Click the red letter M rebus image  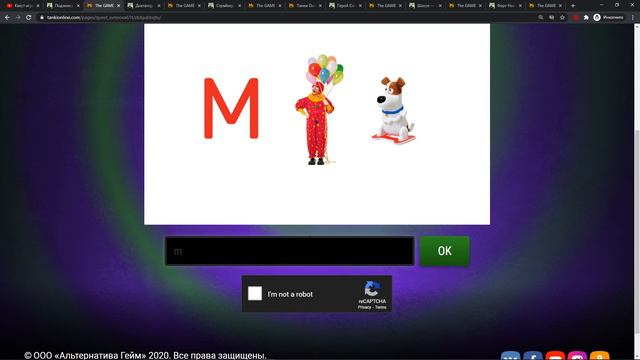(231, 108)
